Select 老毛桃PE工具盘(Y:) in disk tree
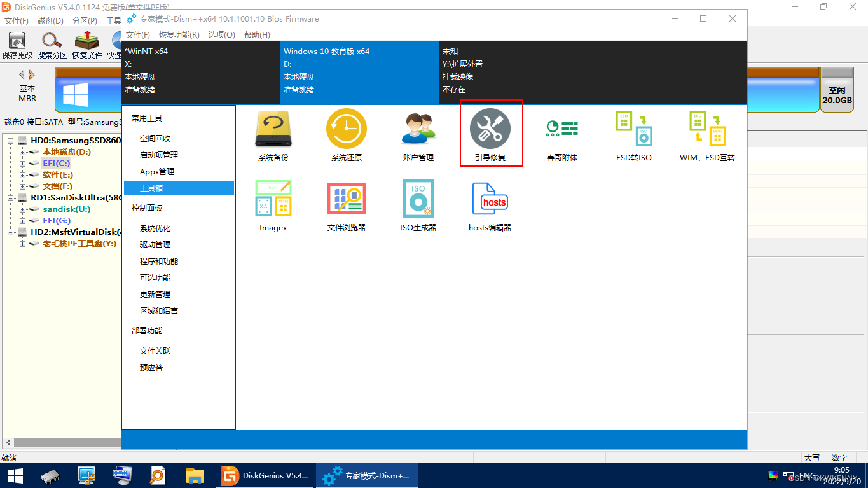This screenshot has width=868, height=488. [x=79, y=244]
